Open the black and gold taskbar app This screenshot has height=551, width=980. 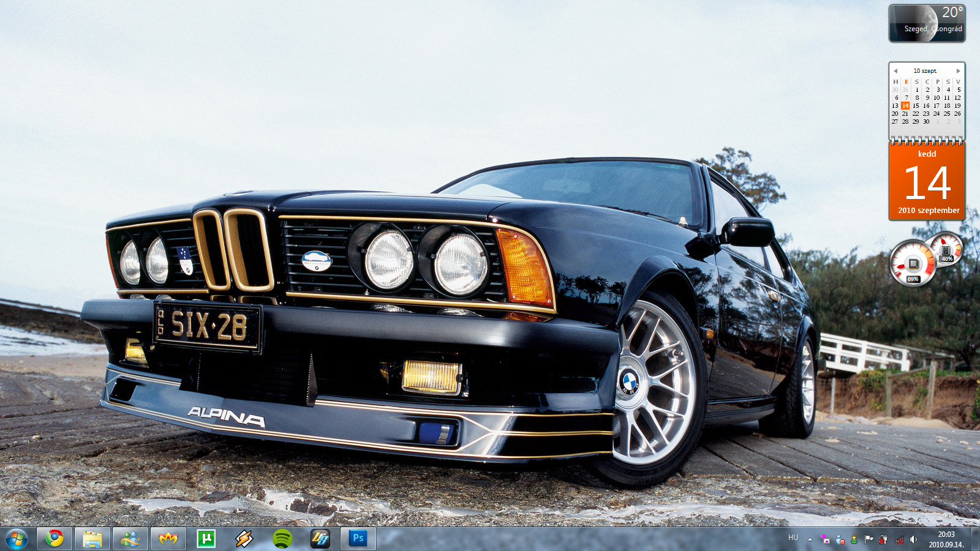point(320,539)
